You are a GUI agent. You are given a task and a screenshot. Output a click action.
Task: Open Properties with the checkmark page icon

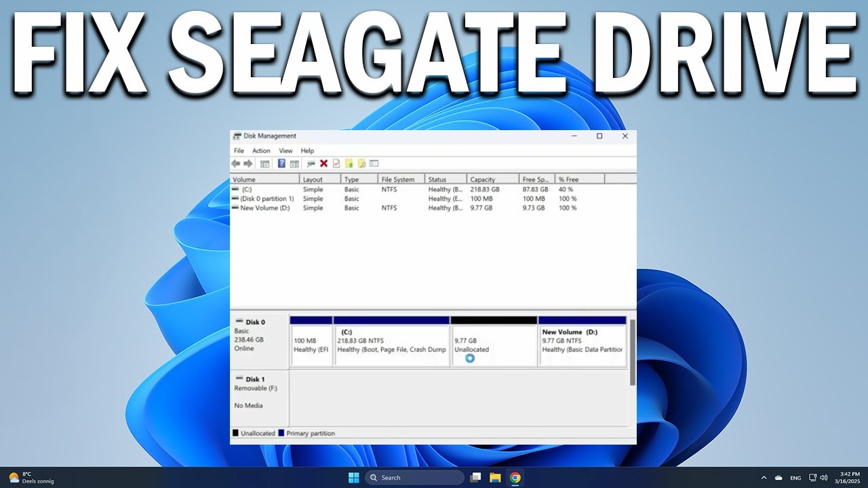pos(336,163)
